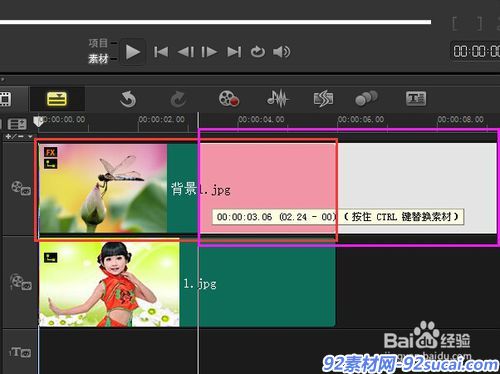Click the ruler at 00:00:06.00

click(361, 119)
